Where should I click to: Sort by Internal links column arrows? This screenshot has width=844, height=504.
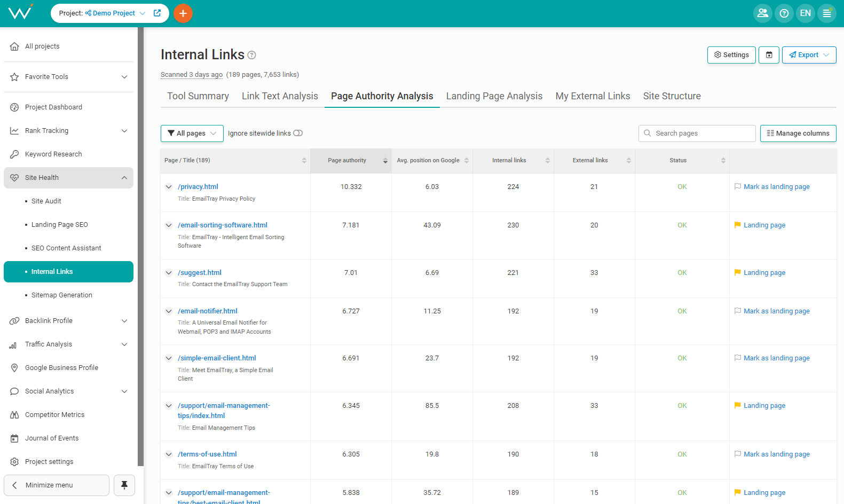[x=548, y=161]
